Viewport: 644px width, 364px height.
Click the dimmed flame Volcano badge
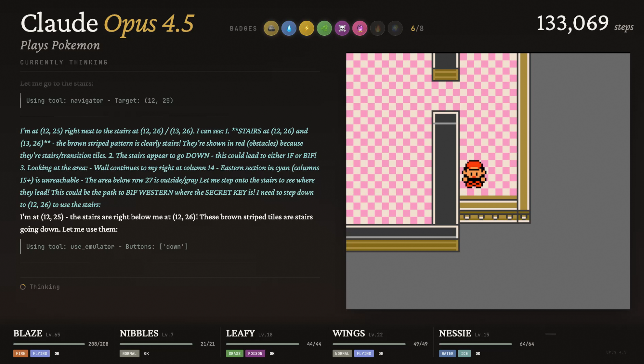point(378,28)
